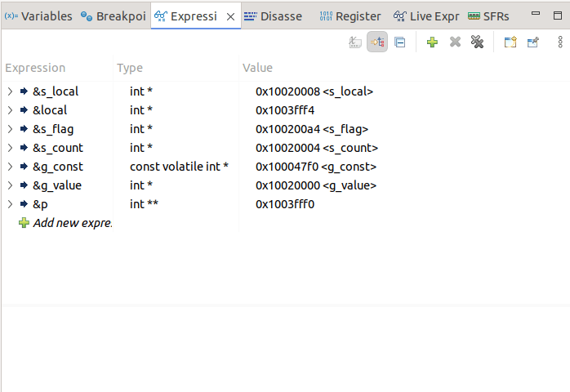Click the green plus Create New Expression icon
Viewport: 570px width, 392px height.
pos(432,42)
